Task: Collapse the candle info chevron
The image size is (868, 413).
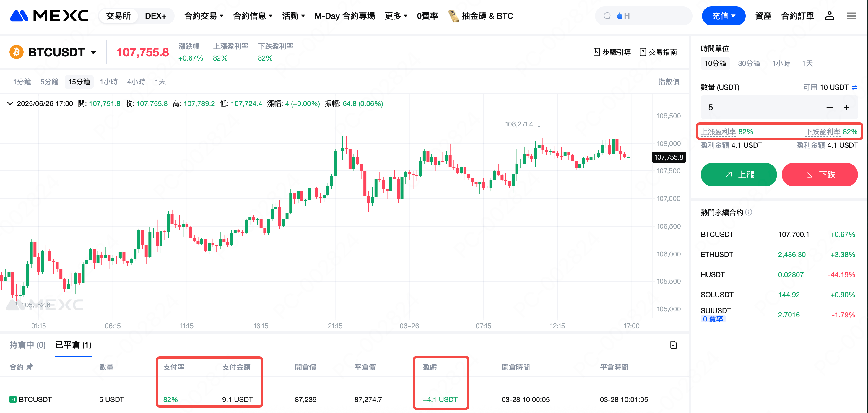Action: point(10,103)
